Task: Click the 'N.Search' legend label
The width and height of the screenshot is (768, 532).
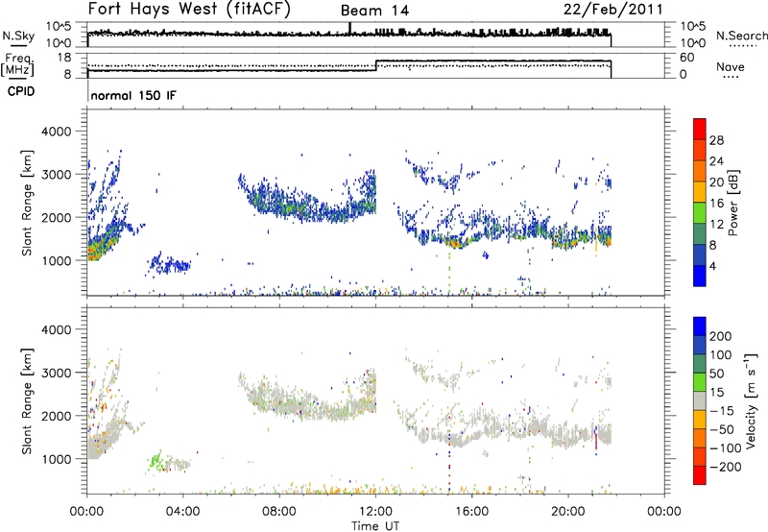Action: point(741,36)
